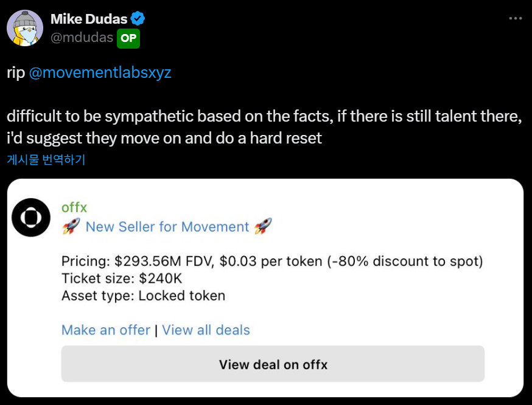Click the View all deals link
Viewport: 532px width, 405px height.
point(206,330)
